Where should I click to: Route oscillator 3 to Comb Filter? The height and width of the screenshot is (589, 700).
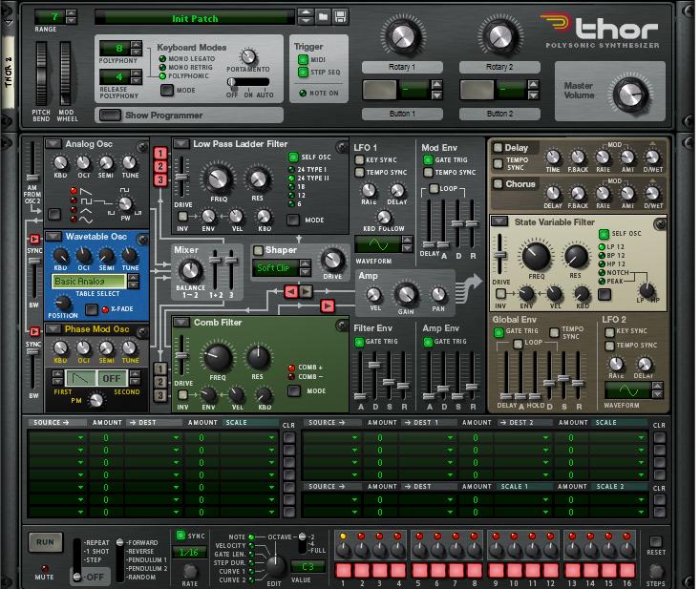(x=160, y=395)
